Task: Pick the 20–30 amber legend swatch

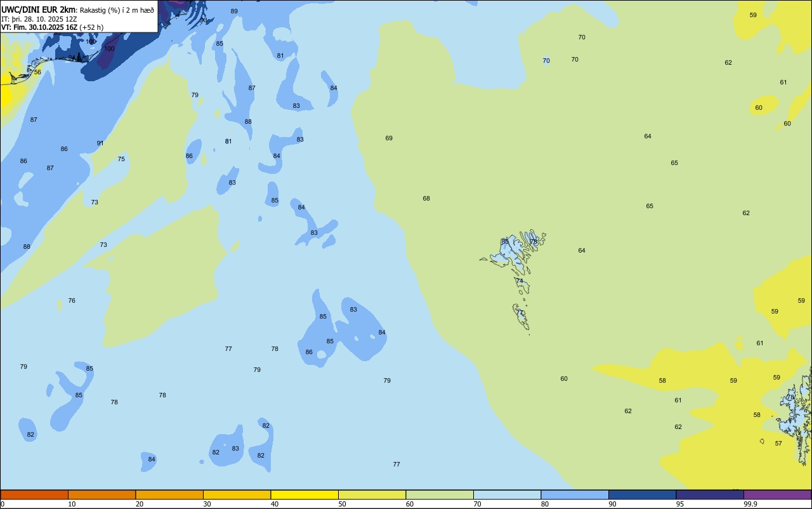Action: (169, 494)
